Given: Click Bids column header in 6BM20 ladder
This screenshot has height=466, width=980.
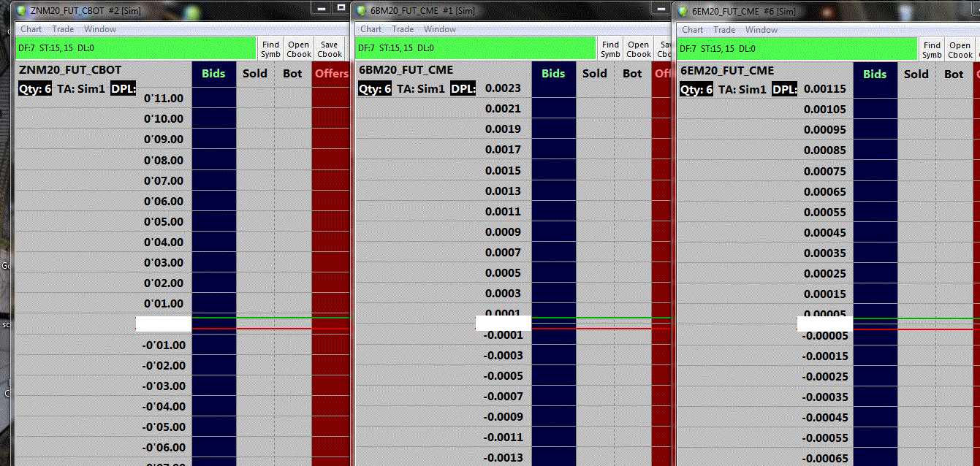Looking at the screenshot, I should tap(553, 74).
